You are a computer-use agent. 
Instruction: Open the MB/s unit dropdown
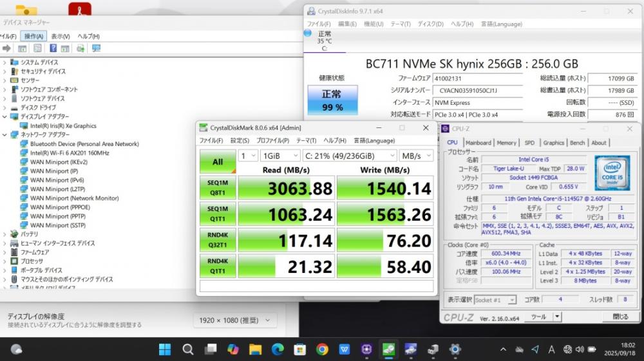point(416,156)
